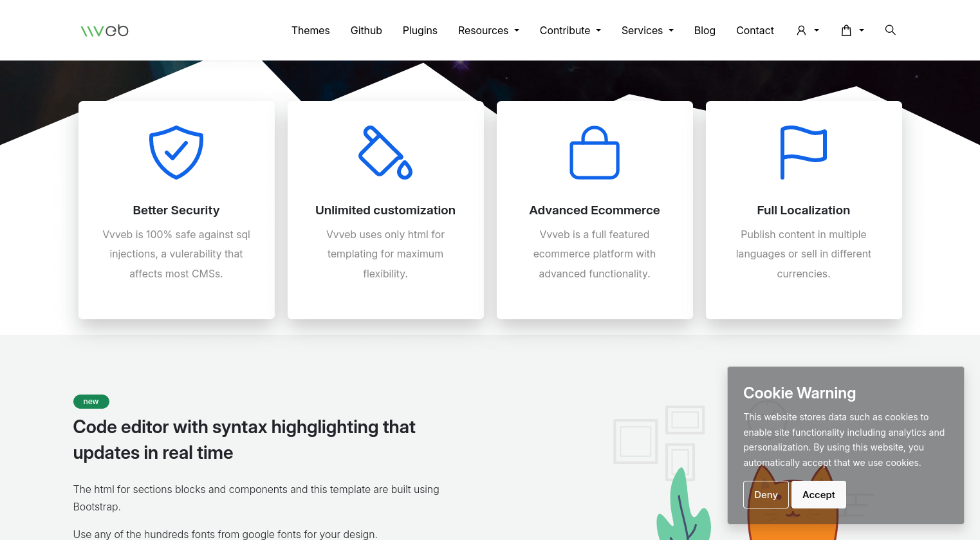
Task: Expand the Contribute dropdown menu
Action: pyautogui.click(x=570, y=30)
